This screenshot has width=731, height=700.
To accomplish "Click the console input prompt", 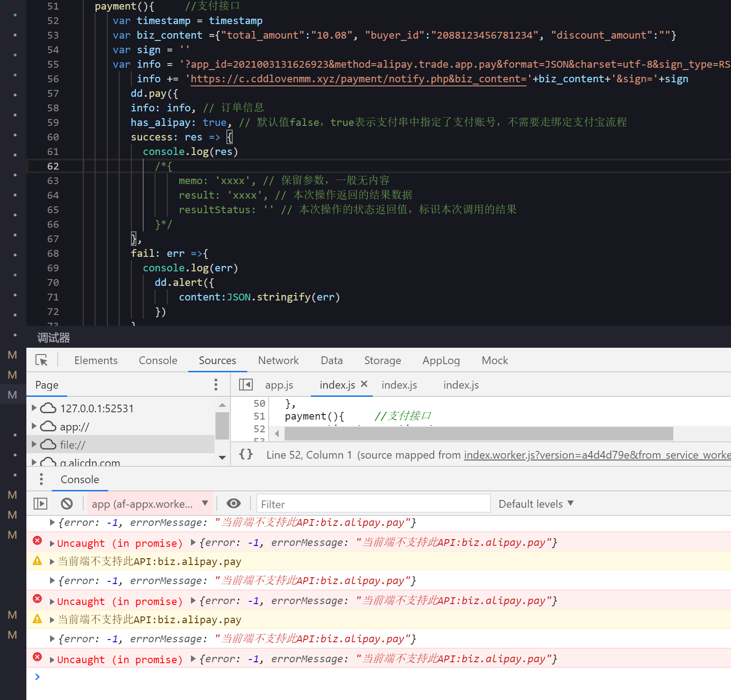I will [x=382, y=677].
